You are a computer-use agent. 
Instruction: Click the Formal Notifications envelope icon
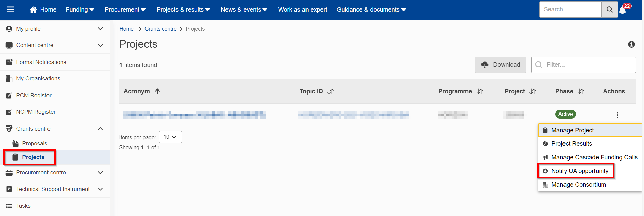9,62
